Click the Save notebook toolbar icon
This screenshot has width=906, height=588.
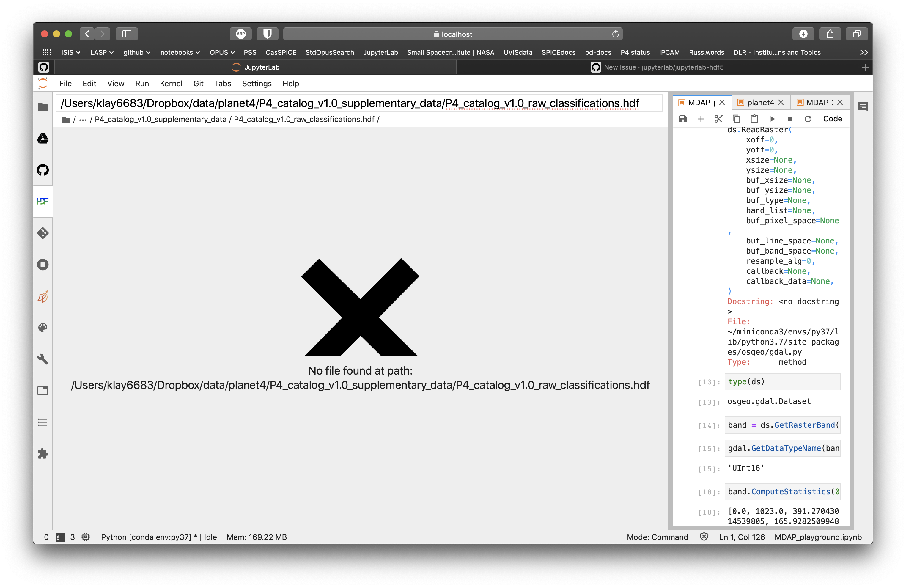[683, 119]
